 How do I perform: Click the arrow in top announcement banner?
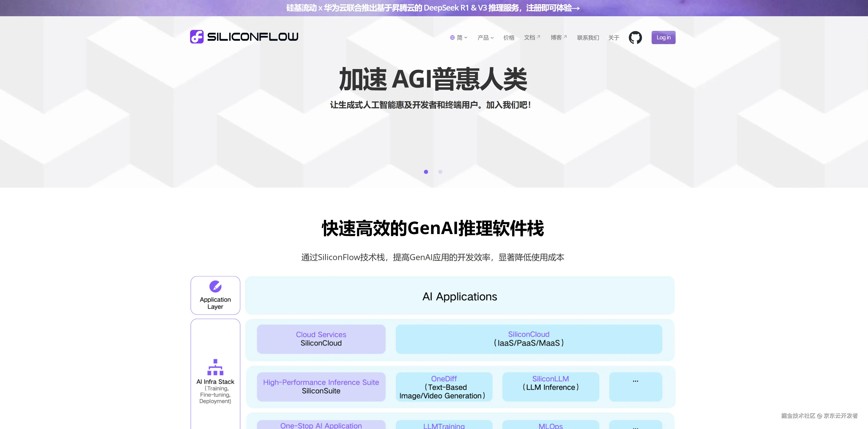[x=576, y=8]
